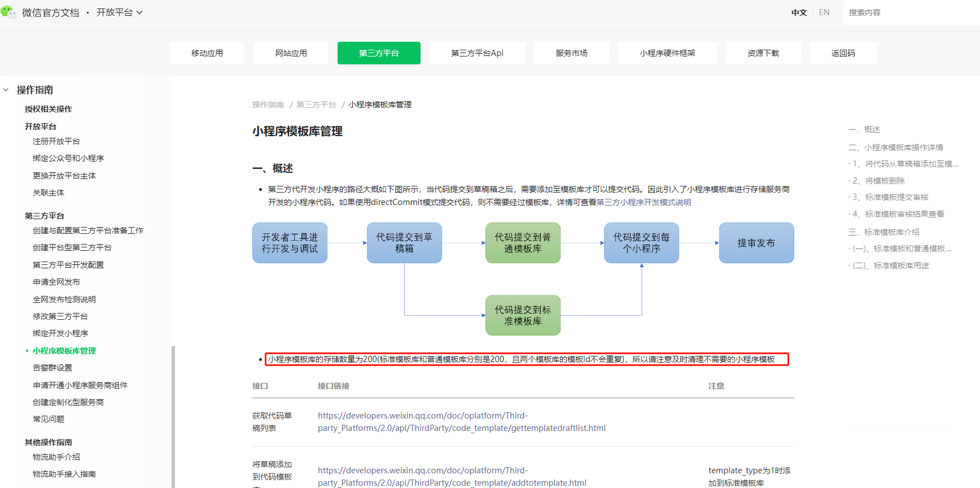Image resolution: width=980 pixels, height=488 pixels.
Task: Open the 资源下载 tab
Action: (x=763, y=53)
